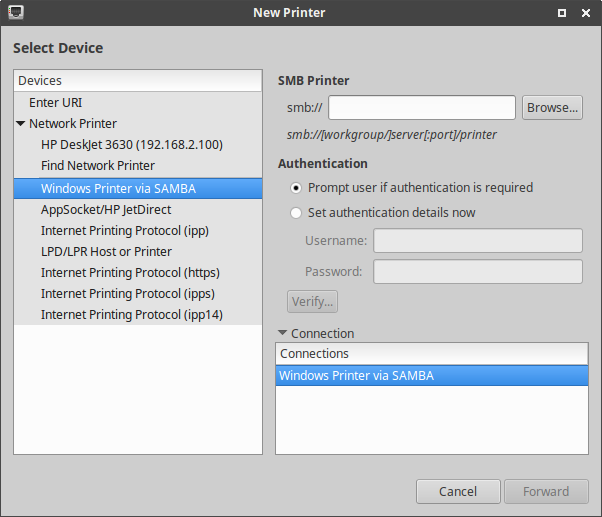Screen dimensions: 602x517
Task: Click the Username text field
Action: click(x=477, y=240)
